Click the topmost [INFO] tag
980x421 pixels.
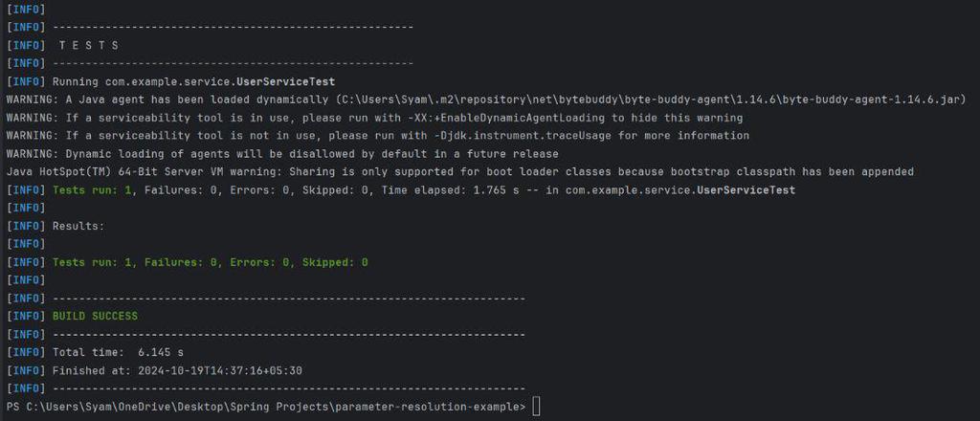[x=26, y=9]
